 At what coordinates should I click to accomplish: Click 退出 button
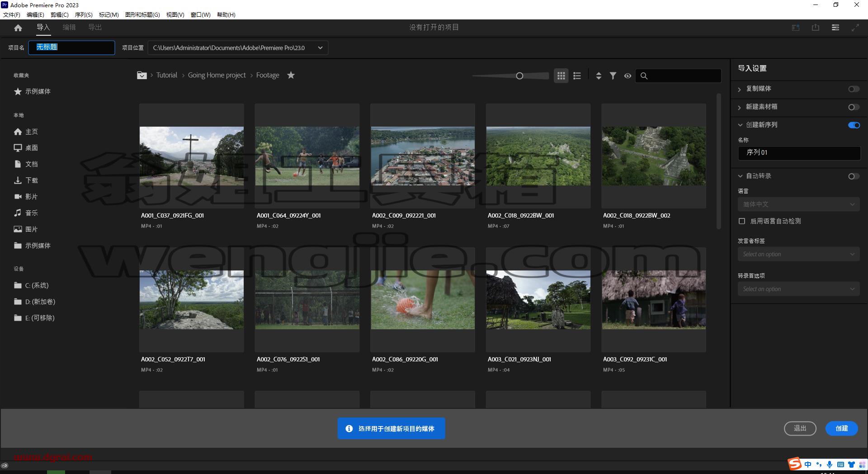[800, 428]
